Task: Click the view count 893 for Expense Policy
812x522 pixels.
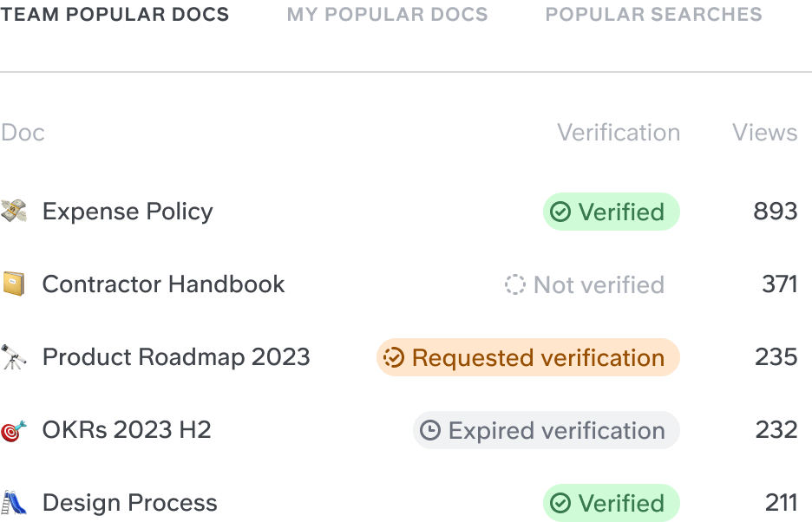Action: (777, 211)
